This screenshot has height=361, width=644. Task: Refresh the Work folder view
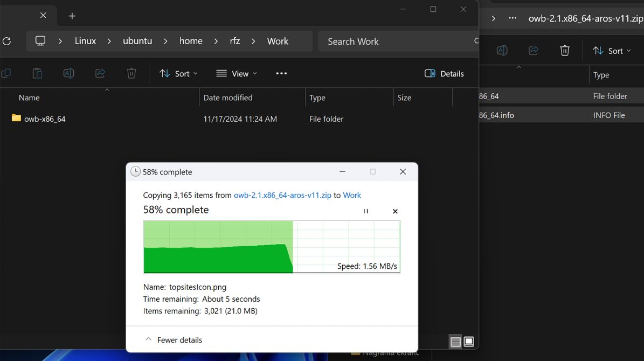[x=6, y=41]
